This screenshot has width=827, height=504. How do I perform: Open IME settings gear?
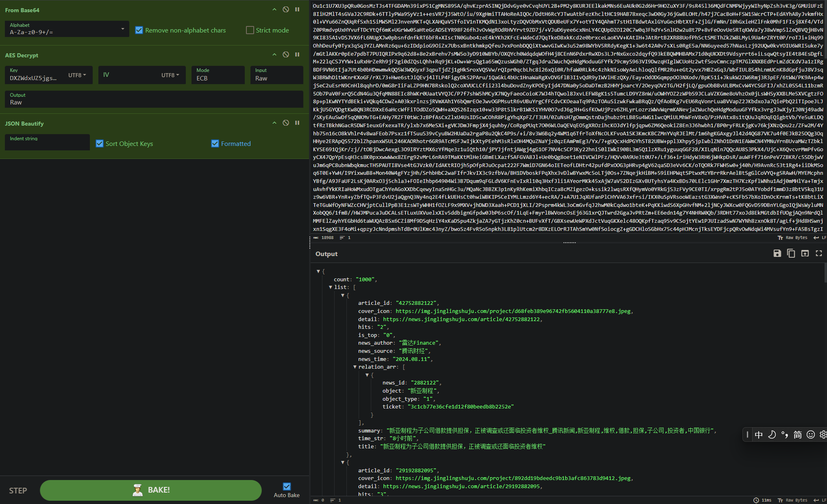pos(823,434)
